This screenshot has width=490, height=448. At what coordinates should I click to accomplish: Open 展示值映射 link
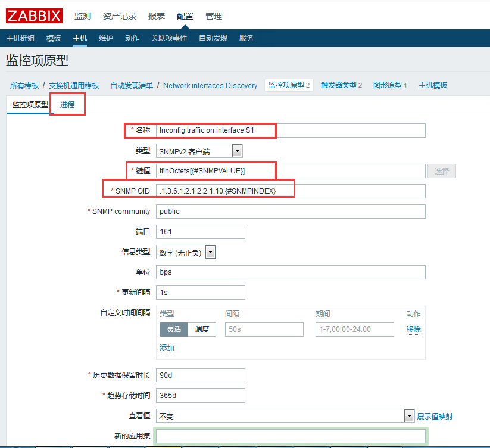(x=436, y=416)
